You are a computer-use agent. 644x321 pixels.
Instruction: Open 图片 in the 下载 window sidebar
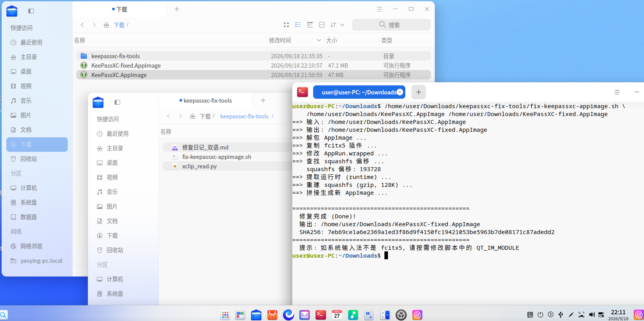pyautogui.click(x=37, y=115)
